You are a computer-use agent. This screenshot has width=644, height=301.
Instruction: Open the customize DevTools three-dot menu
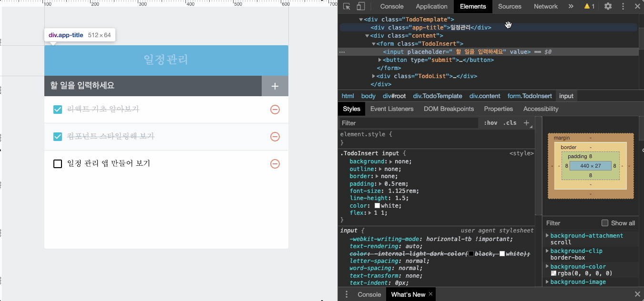tap(623, 6)
